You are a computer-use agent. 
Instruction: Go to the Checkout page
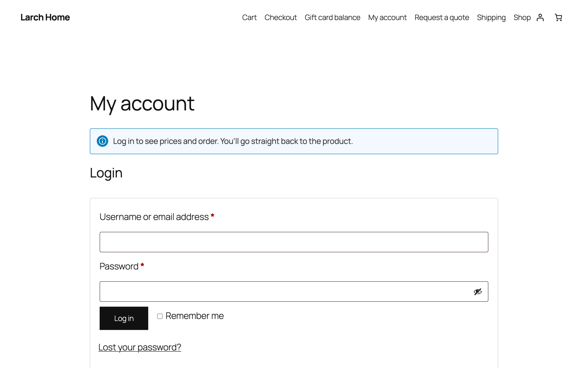click(x=281, y=17)
